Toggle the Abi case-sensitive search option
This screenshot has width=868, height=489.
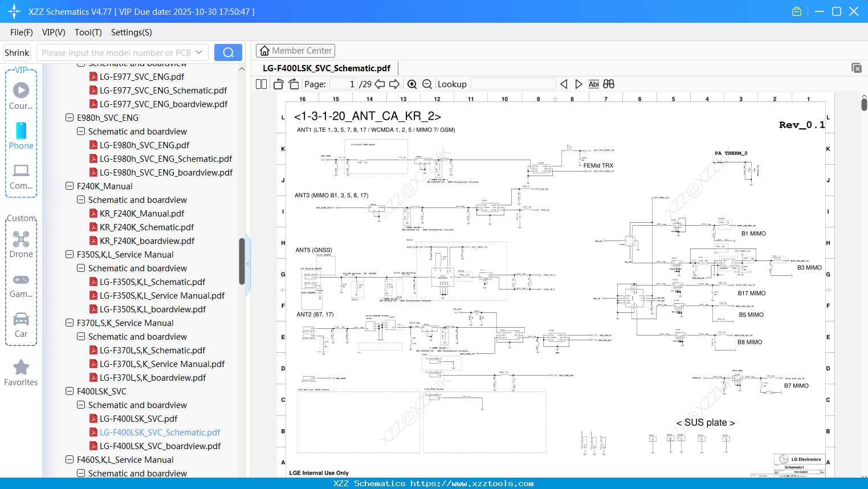click(x=594, y=84)
